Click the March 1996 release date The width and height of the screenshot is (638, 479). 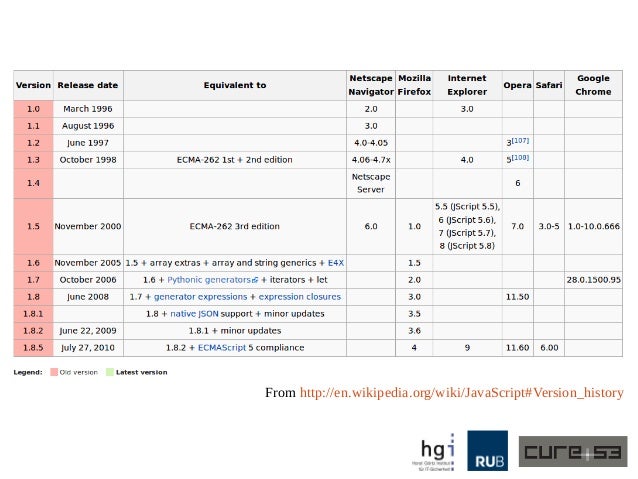88,109
